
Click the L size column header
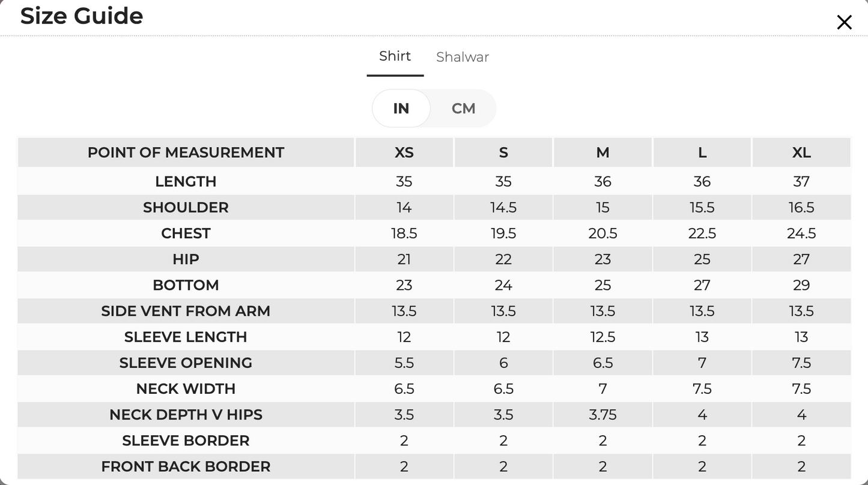tap(702, 152)
